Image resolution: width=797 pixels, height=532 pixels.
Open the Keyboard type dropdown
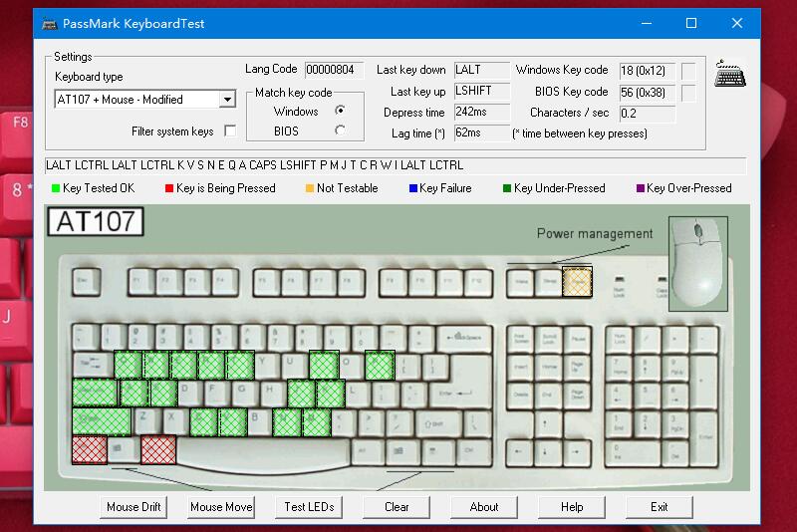point(228,99)
